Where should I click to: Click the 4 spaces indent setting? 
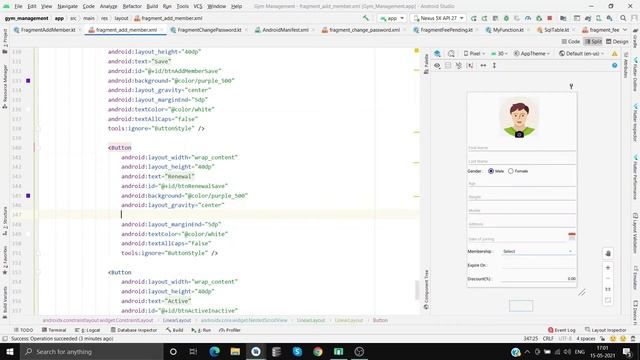pos(585,339)
